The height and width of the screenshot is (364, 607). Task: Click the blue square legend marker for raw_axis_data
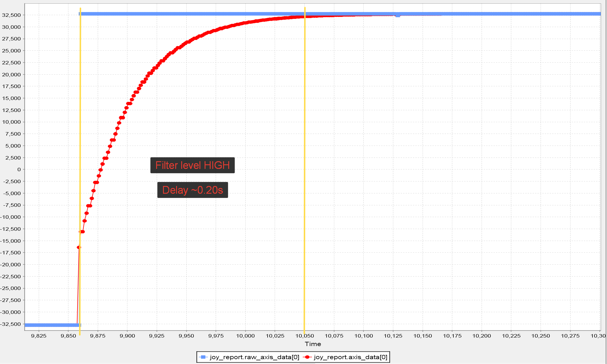(x=203, y=357)
